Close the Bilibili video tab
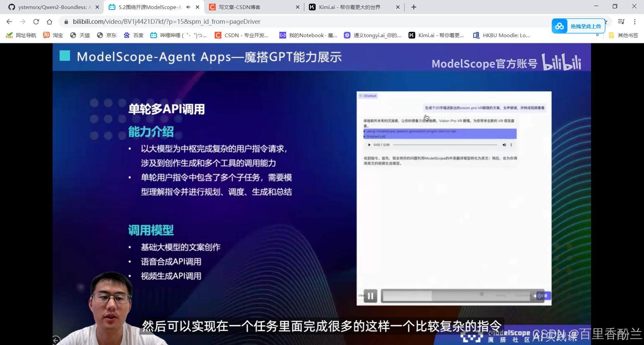 click(x=198, y=7)
